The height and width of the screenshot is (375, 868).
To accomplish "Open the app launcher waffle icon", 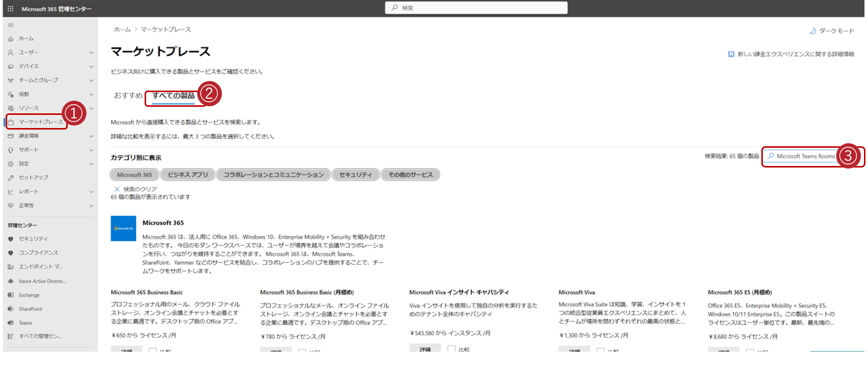I will pos(11,9).
